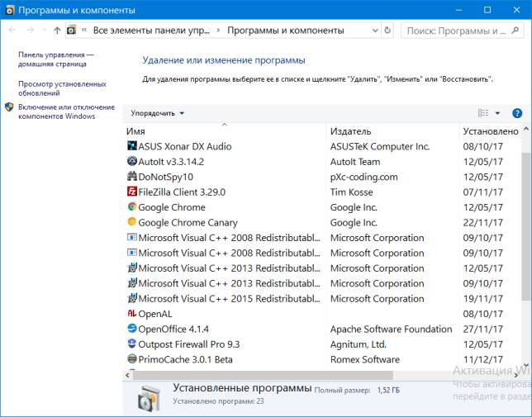Click the DoNotSpy10 binoculars icon

(131, 176)
